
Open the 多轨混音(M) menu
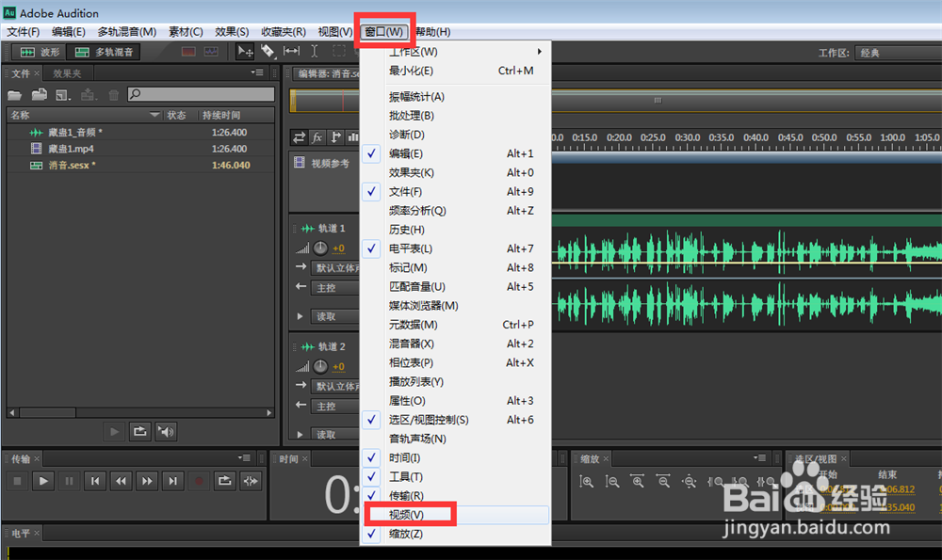click(127, 32)
